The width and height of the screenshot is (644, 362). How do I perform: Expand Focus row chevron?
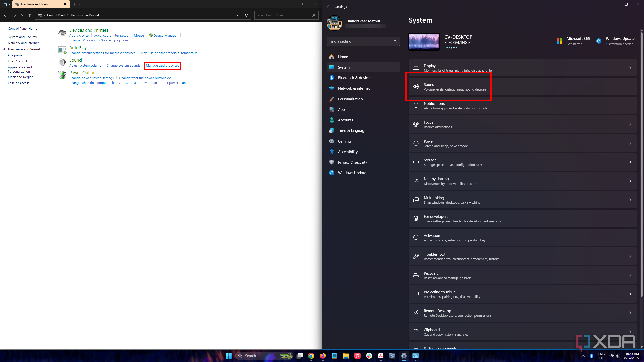click(x=630, y=124)
